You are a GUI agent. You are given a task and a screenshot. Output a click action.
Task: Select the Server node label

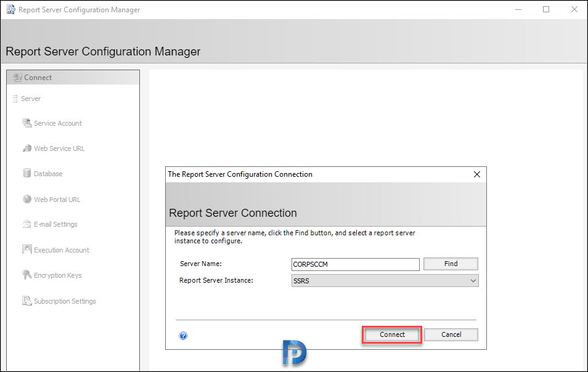(31, 99)
